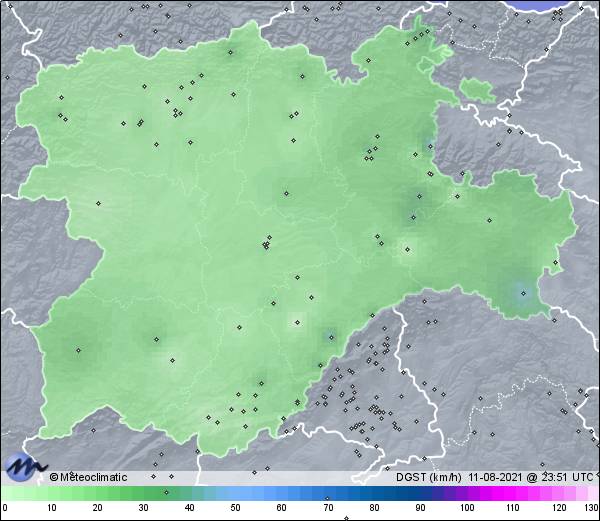Click the scale label 0
The height and width of the screenshot is (521, 600).
[5, 508]
